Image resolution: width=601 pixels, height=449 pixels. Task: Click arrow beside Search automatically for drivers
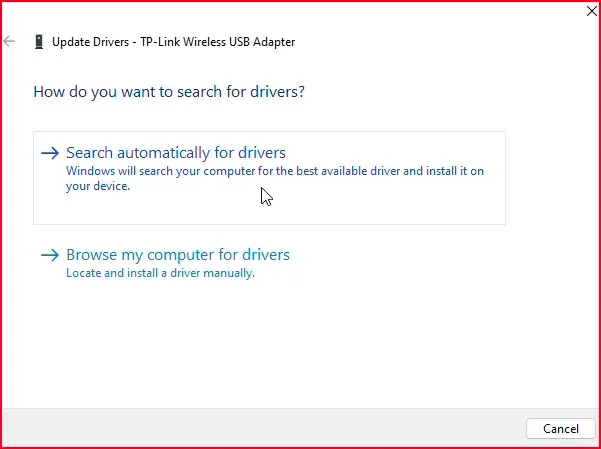pos(50,153)
